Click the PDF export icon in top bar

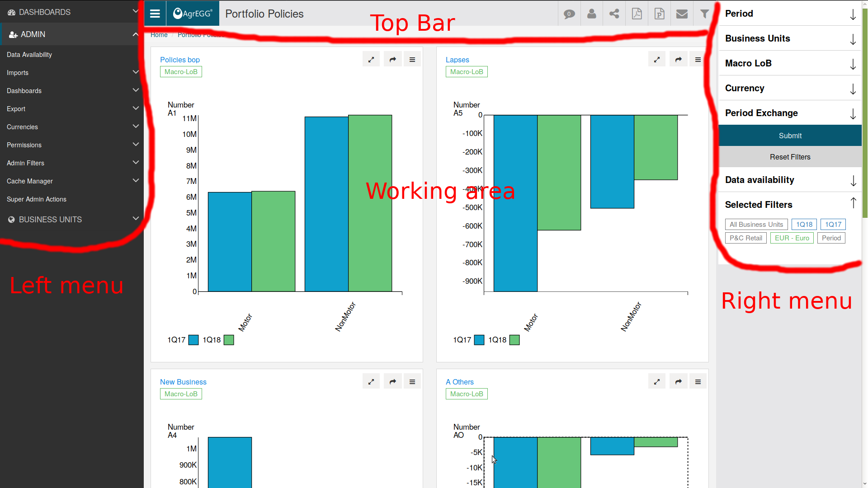(637, 14)
